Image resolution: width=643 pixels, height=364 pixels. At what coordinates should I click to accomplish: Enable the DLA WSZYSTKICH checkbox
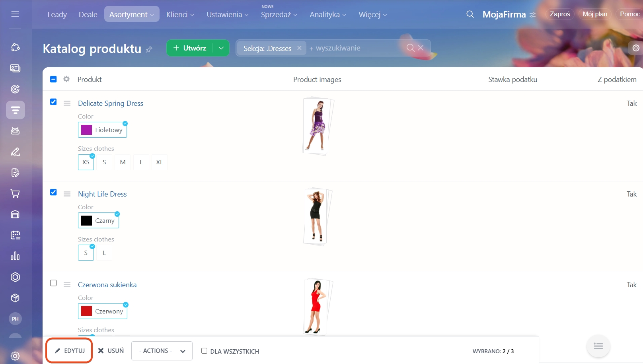[204, 351]
